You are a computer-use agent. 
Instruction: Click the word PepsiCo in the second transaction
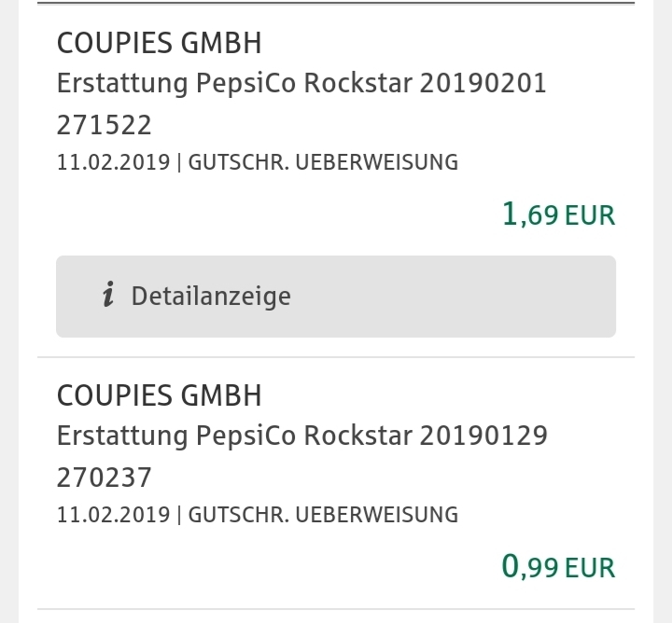pos(246,436)
